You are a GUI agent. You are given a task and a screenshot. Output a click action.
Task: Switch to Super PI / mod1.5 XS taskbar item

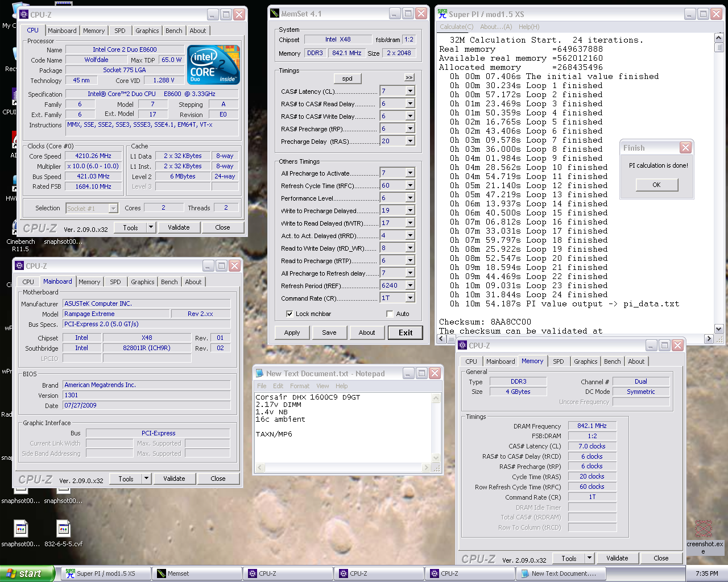(105, 573)
